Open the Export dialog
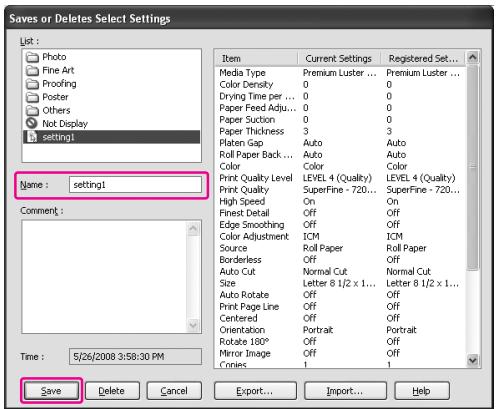This screenshot has height=409, width=496. [x=255, y=391]
